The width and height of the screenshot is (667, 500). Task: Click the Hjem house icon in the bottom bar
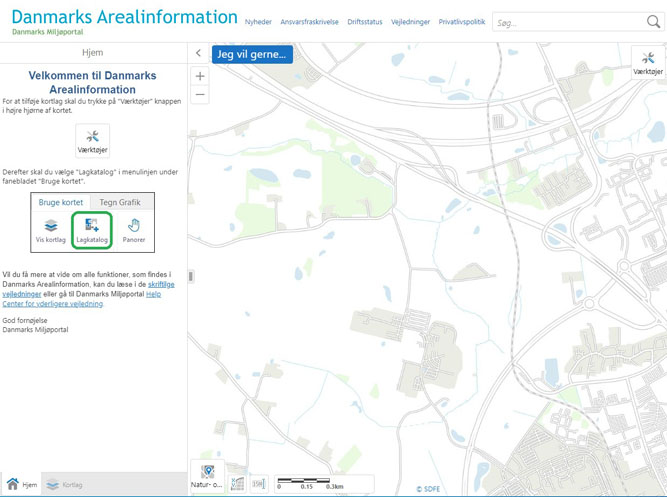click(13, 484)
